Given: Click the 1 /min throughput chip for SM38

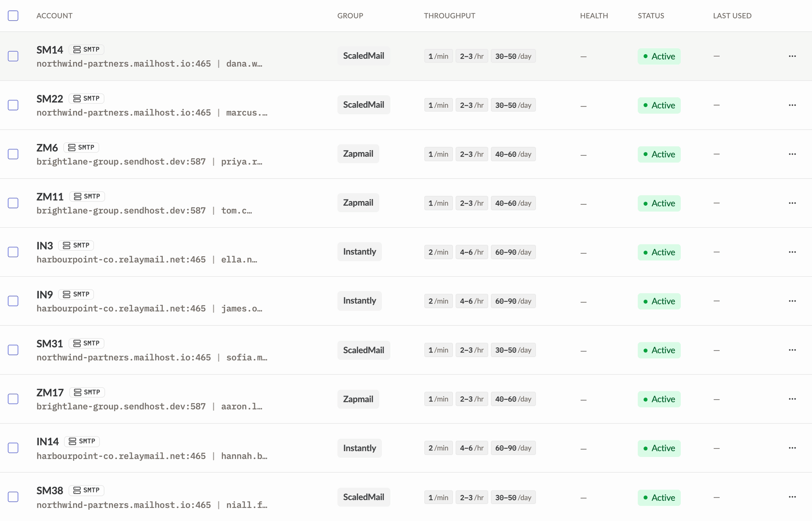Looking at the screenshot, I should 438,497.
